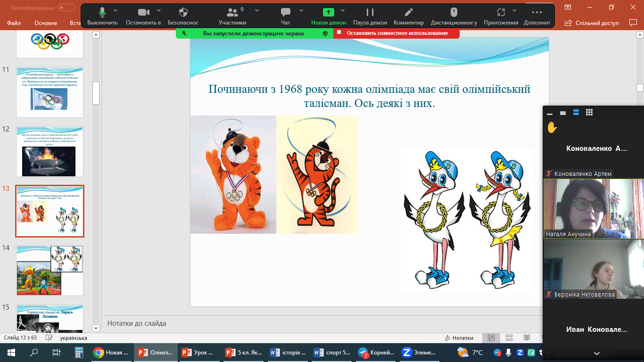This screenshot has height=362, width=644.
Task: Start Новая демонстрация green share button
Action: [329, 16]
